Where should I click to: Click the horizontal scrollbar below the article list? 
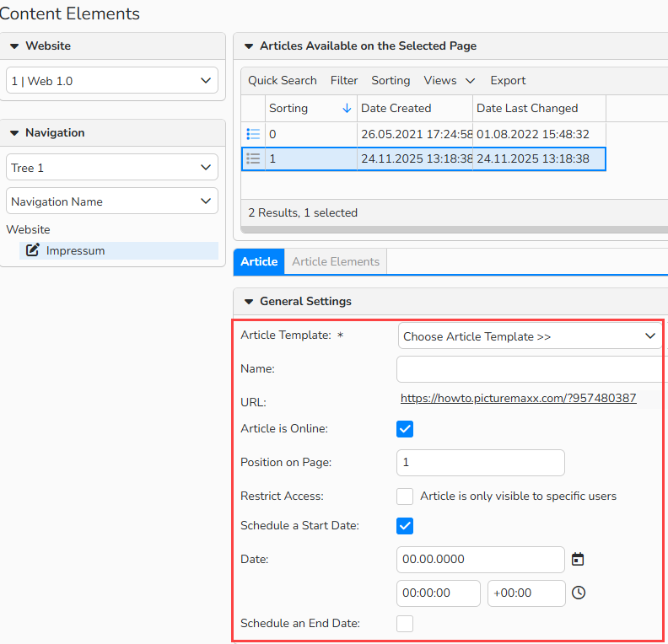(x=454, y=229)
